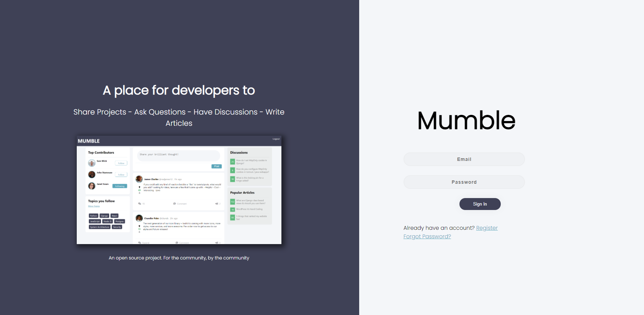Open the Register link
The image size is (644, 315).
pyautogui.click(x=487, y=228)
